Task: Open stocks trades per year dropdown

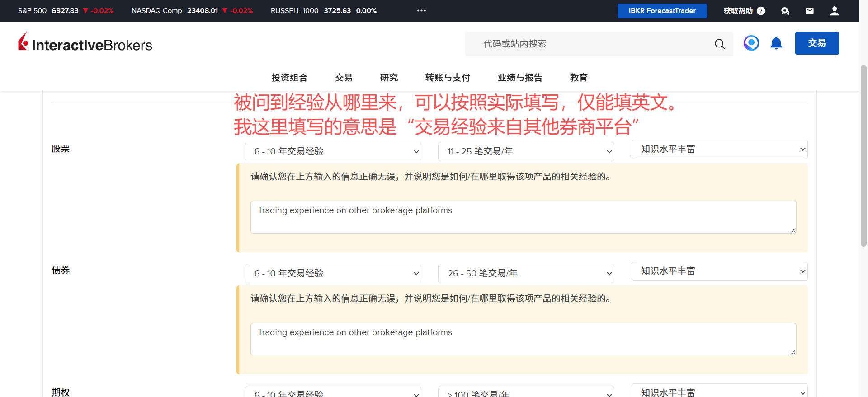Action: 526,152
